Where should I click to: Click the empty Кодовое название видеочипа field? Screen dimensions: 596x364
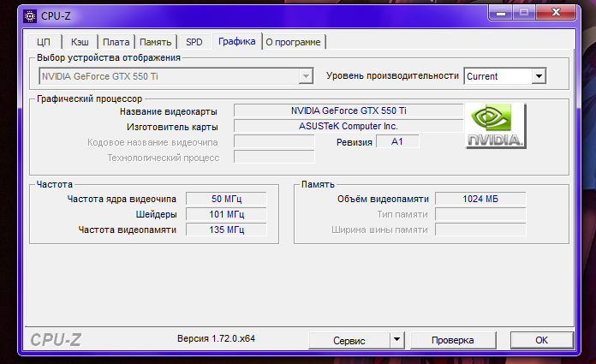point(274,141)
